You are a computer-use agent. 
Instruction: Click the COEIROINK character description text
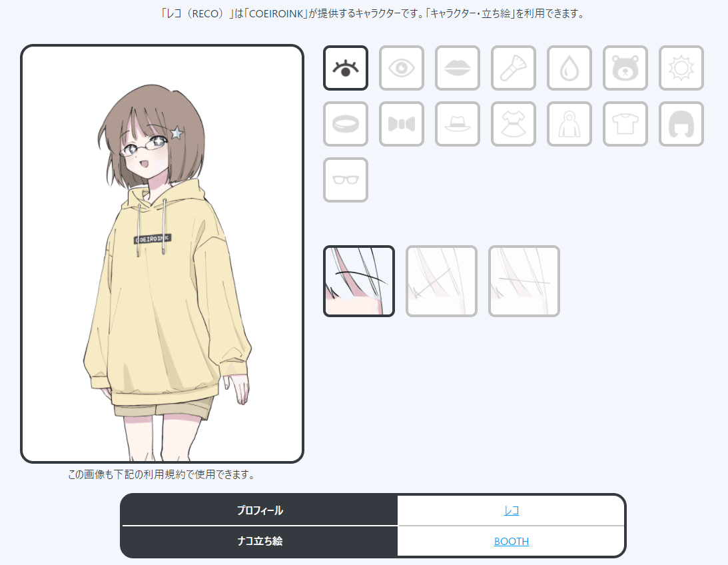[372, 13]
